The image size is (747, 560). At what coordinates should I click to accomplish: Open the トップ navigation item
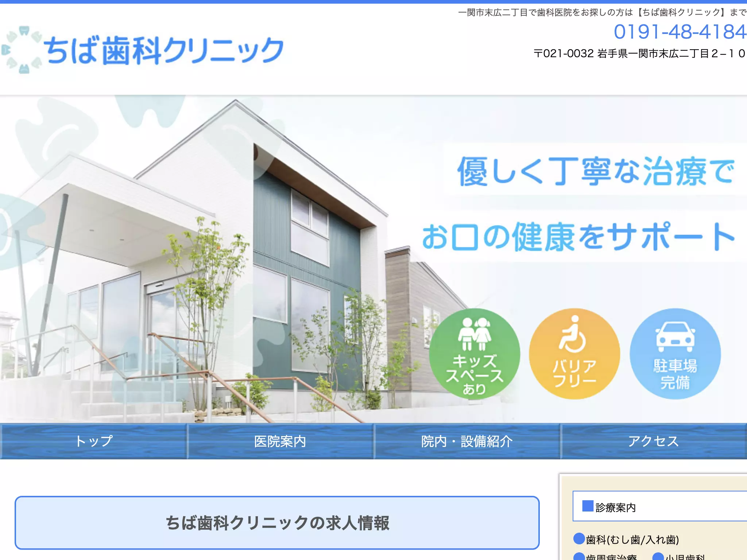coord(94,441)
